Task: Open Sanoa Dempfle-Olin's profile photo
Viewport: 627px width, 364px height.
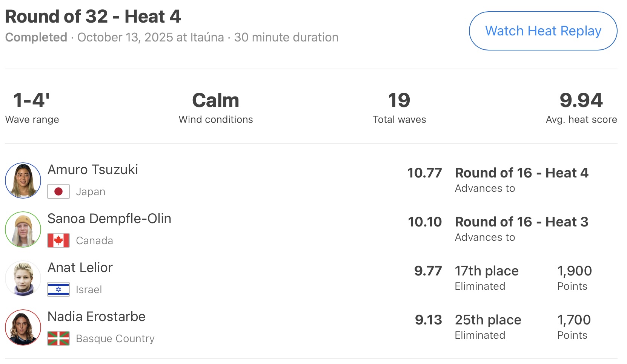Action: click(23, 229)
